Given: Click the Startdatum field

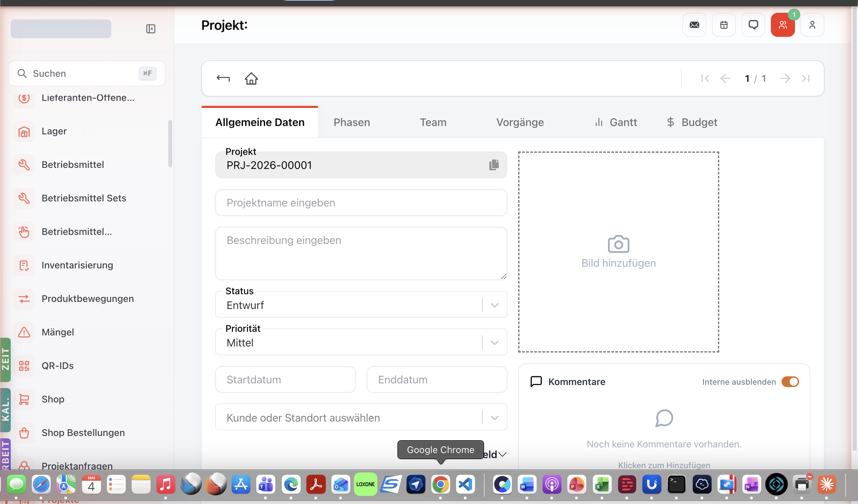Looking at the screenshot, I should 285,379.
